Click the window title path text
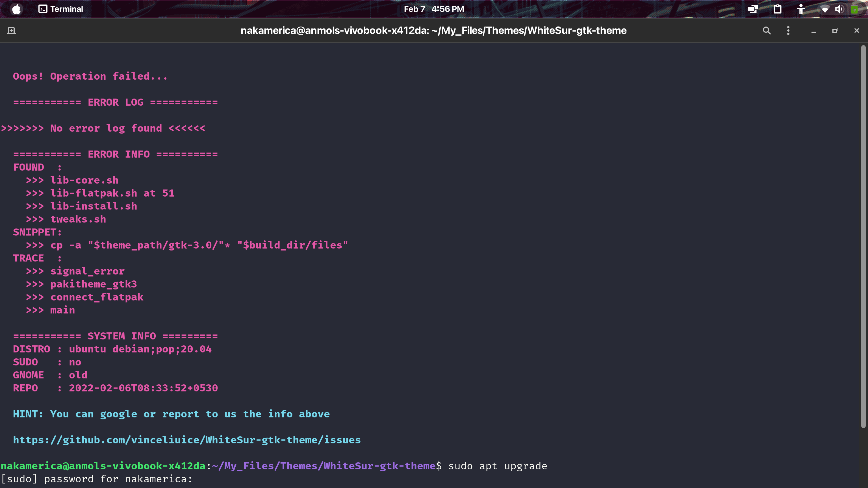 click(434, 31)
